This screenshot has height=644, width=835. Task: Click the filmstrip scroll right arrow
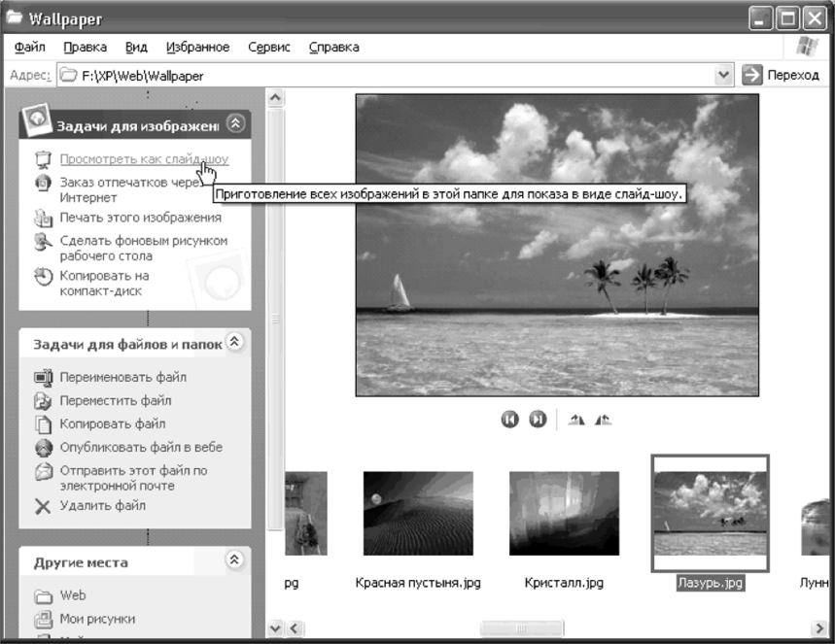pos(819,628)
